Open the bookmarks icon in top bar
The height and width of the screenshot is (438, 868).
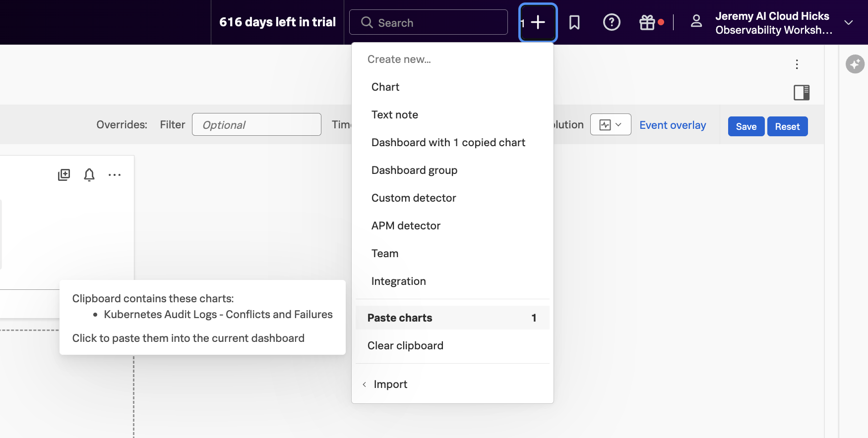[574, 23]
